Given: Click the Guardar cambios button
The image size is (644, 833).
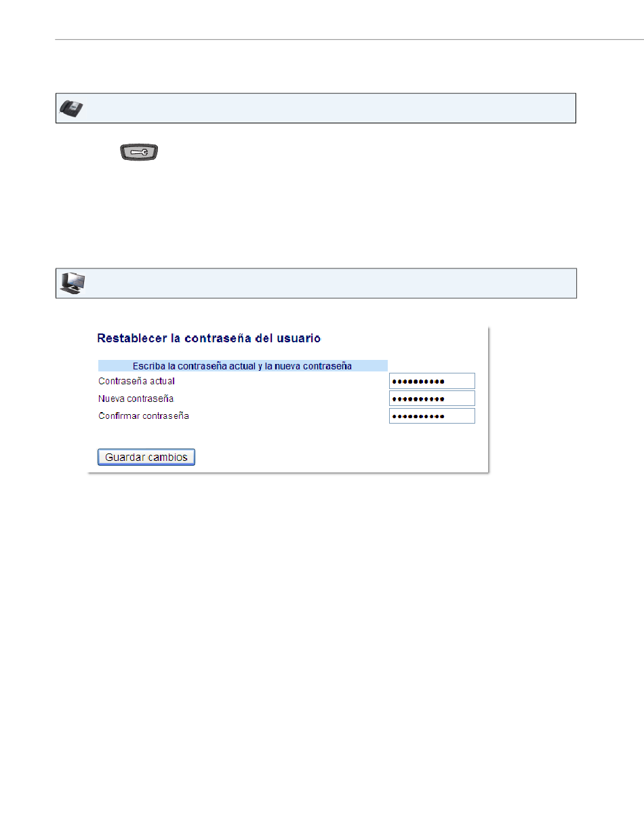Looking at the screenshot, I should (146, 458).
